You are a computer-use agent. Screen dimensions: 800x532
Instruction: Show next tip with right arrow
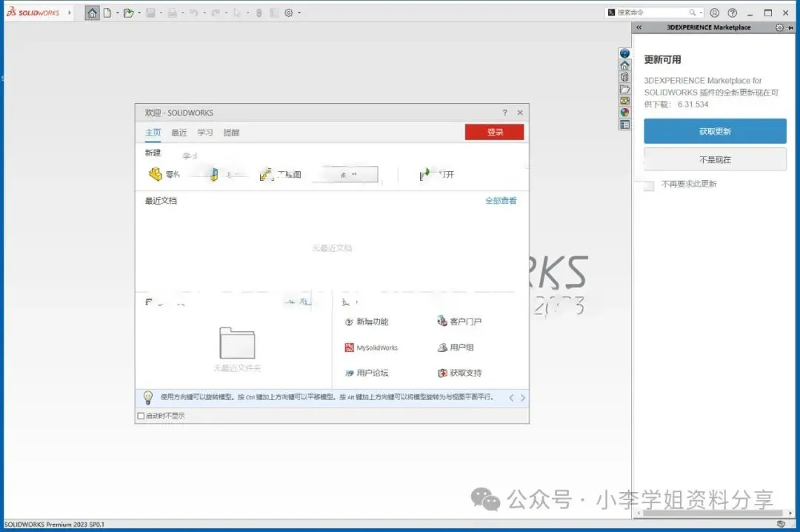click(x=523, y=398)
